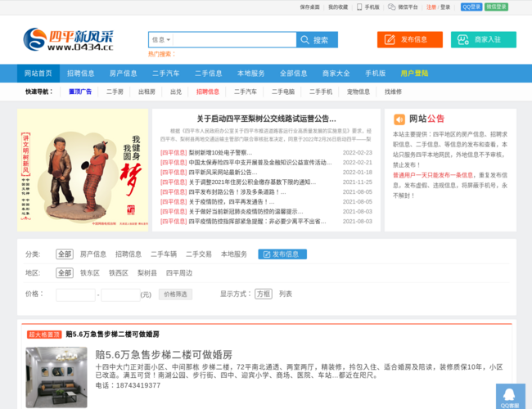Switch display mode to 方框
The height and width of the screenshot is (409, 532).
[x=264, y=294]
